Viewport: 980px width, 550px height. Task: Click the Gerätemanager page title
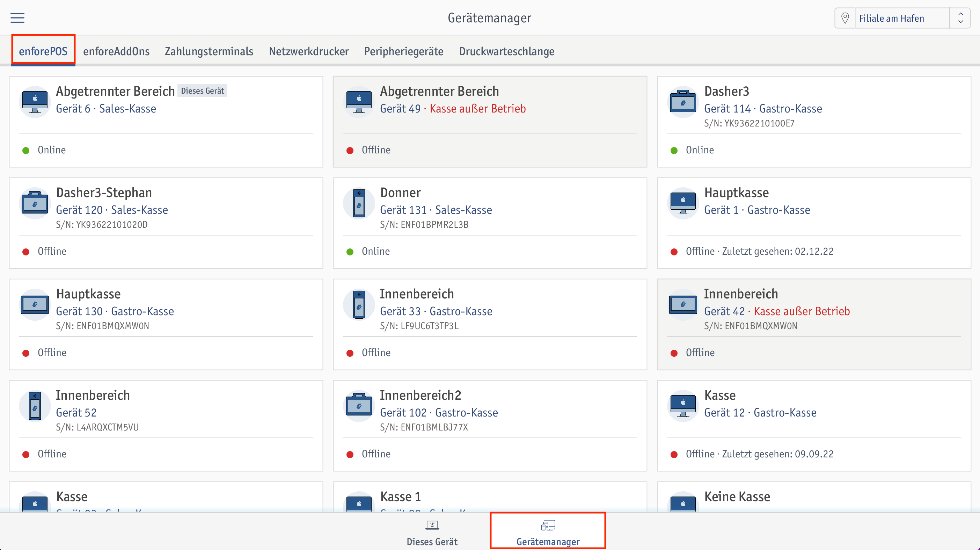click(x=489, y=18)
